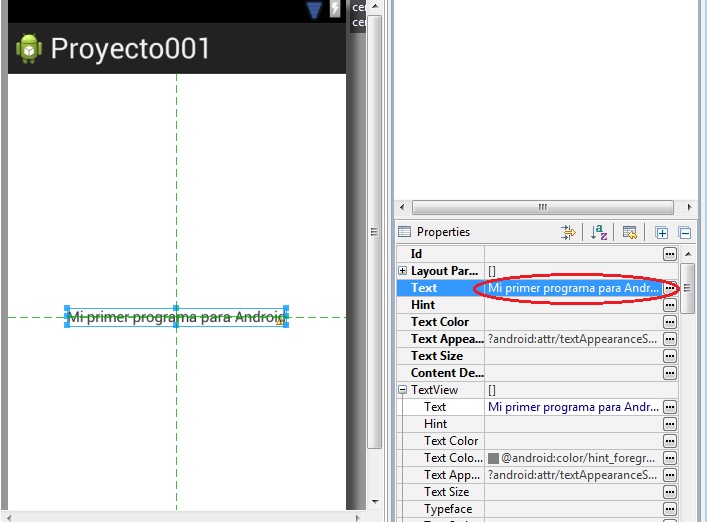Open ellipsis button in nested Text Size row

[670, 492]
